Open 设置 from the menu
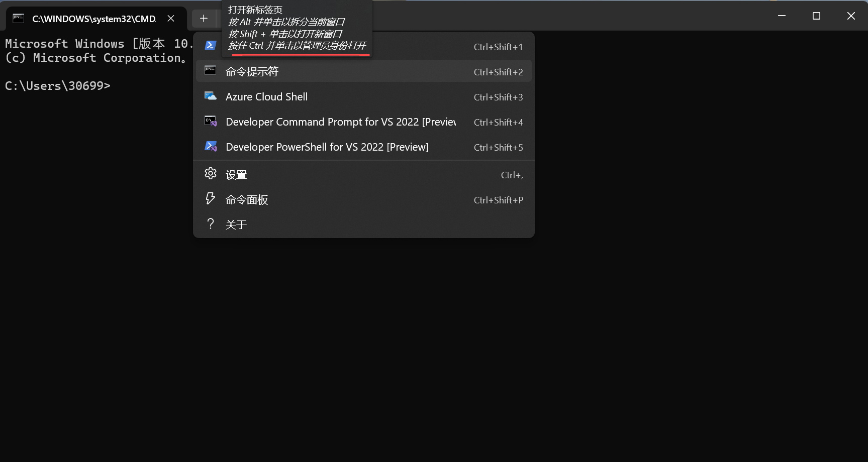Image resolution: width=868 pixels, height=462 pixels. tap(364, 174)
